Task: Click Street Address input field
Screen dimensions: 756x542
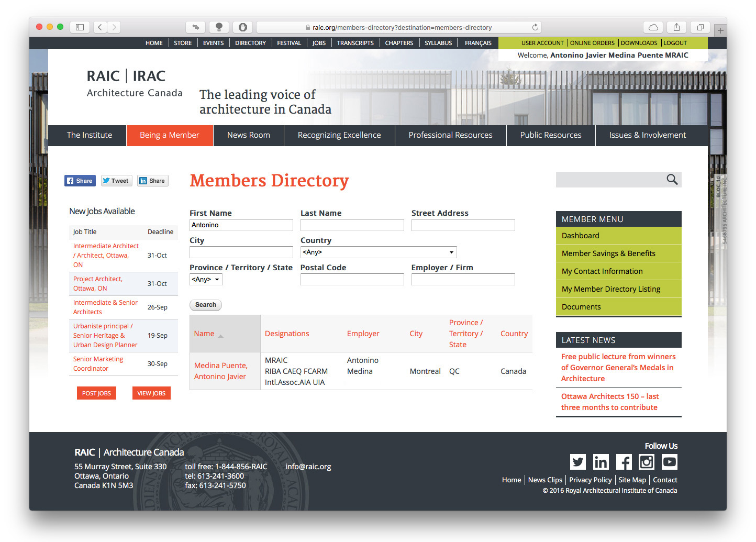Action: click(463, 225)
